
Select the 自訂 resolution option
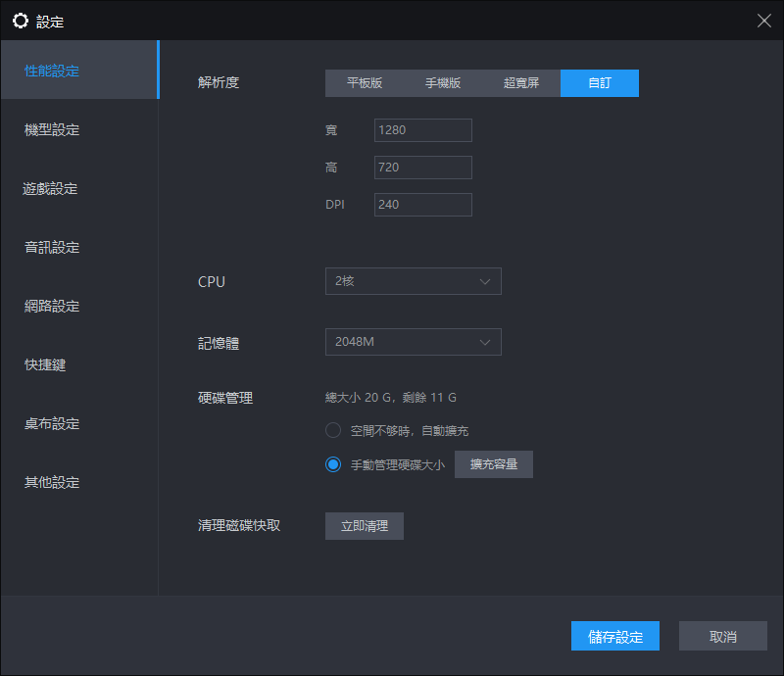[600, 83]
